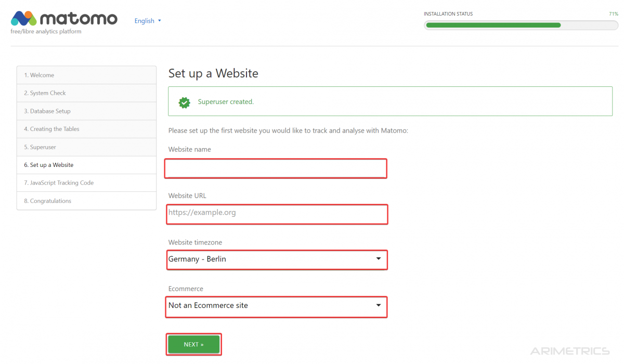The image size is (624, 364).
Task: Click the Website name input field
Action: point(277,168)
